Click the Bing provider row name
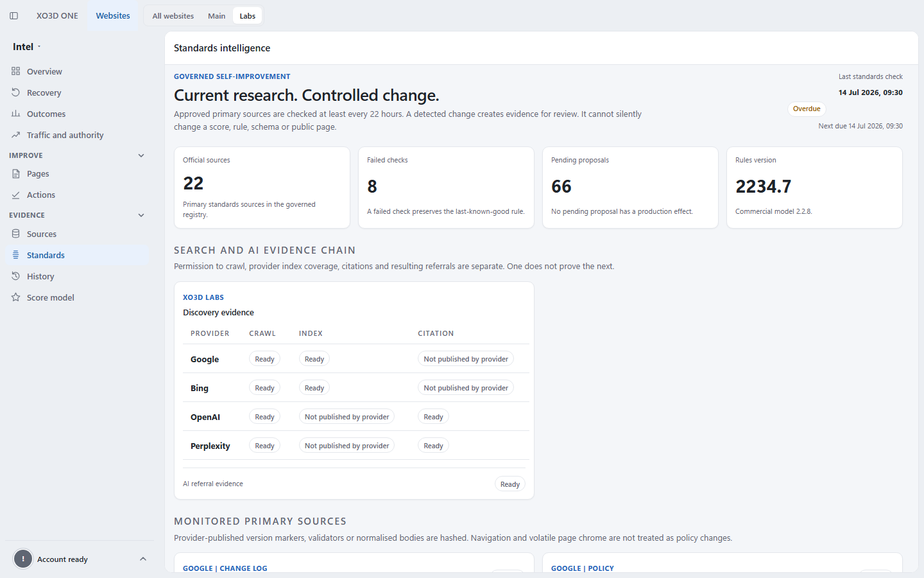This screenshot has width=924, height=578. pos(200,388)
